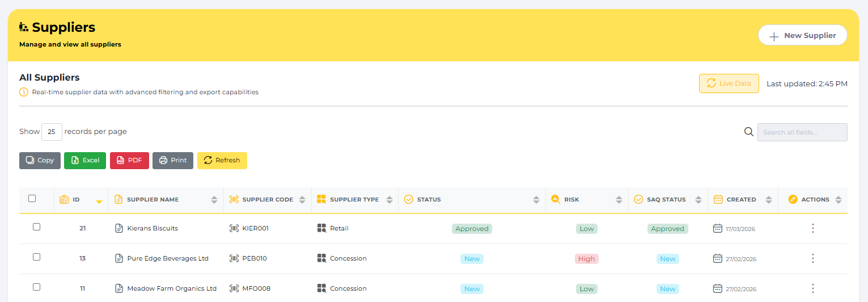Click barcode icon beside PEB010

click(x=234, y=258)
